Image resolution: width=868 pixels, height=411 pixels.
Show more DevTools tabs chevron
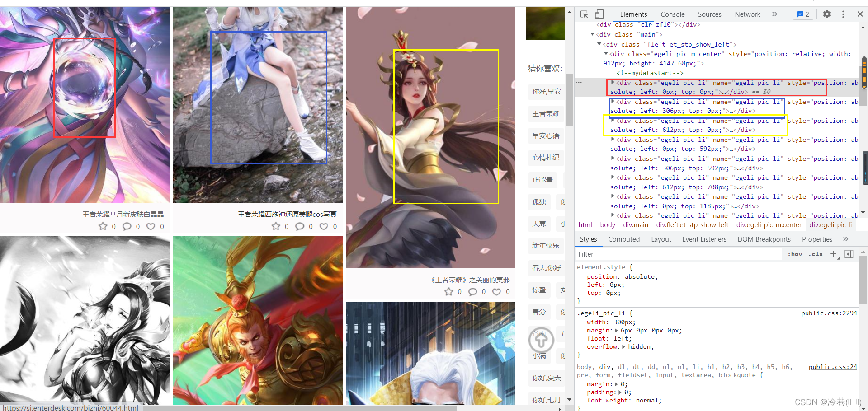click(774, 14)
